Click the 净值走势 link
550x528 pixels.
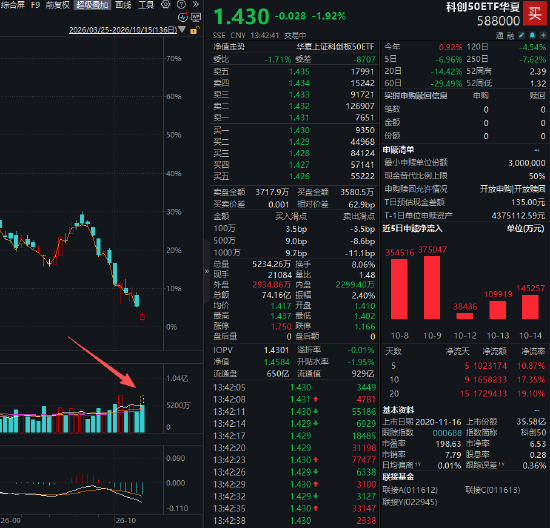point(229,47)
